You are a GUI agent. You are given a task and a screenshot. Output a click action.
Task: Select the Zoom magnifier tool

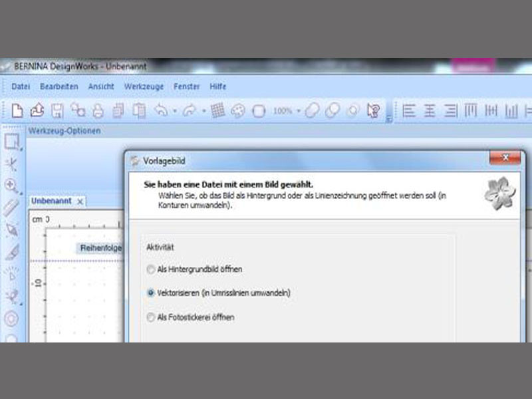coord(11,186)
